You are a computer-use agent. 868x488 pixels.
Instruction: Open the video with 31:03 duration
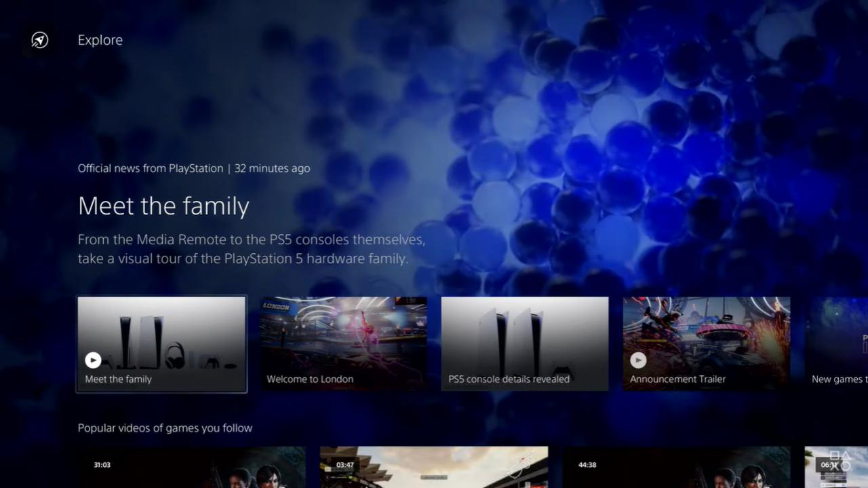click(x=191, y=467)
